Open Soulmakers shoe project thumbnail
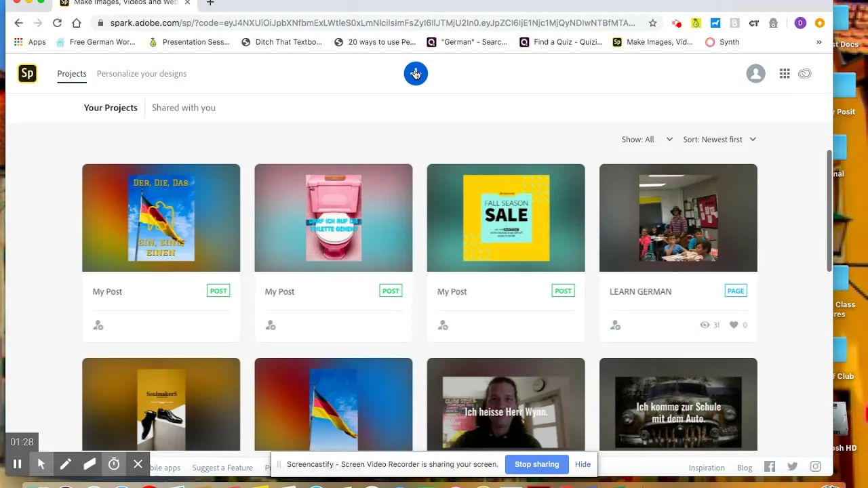Image resolution: width=868 pixels, height=488 pixels. 161,404
